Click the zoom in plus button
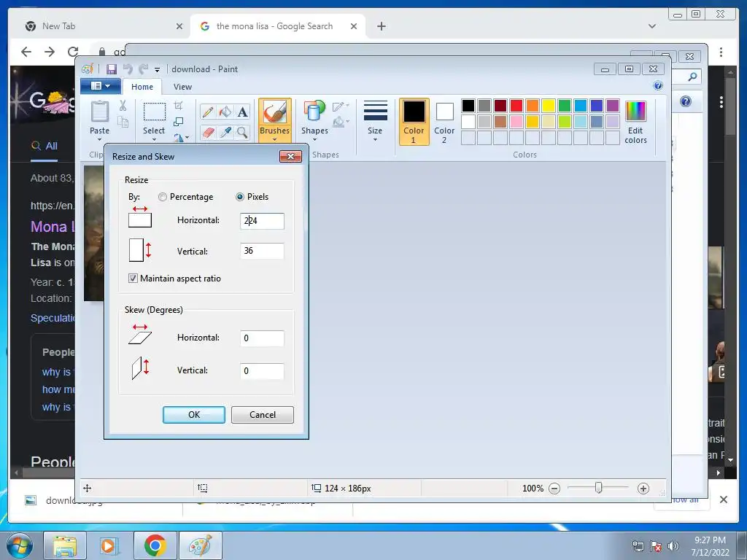 pyautogui.click(x=643, y=489)
